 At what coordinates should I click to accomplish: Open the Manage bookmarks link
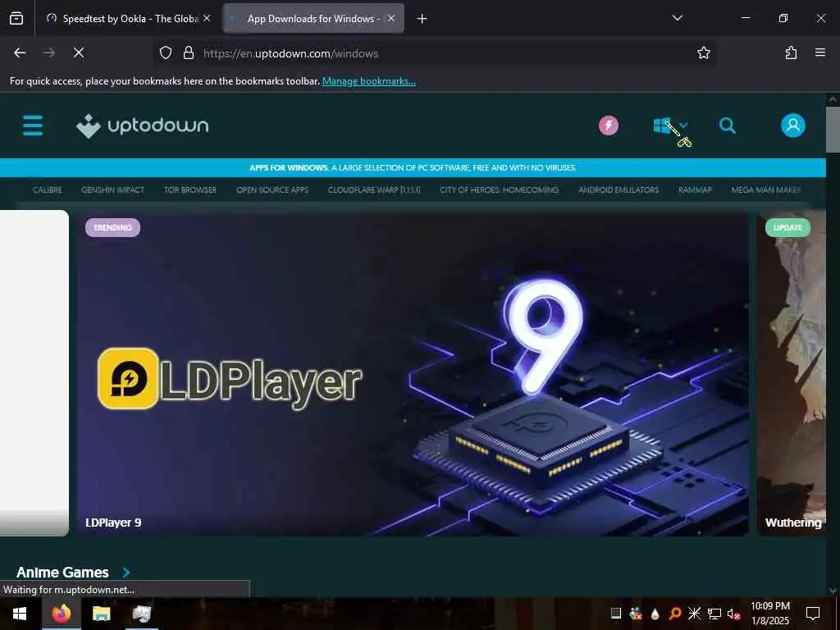[368, 81]
